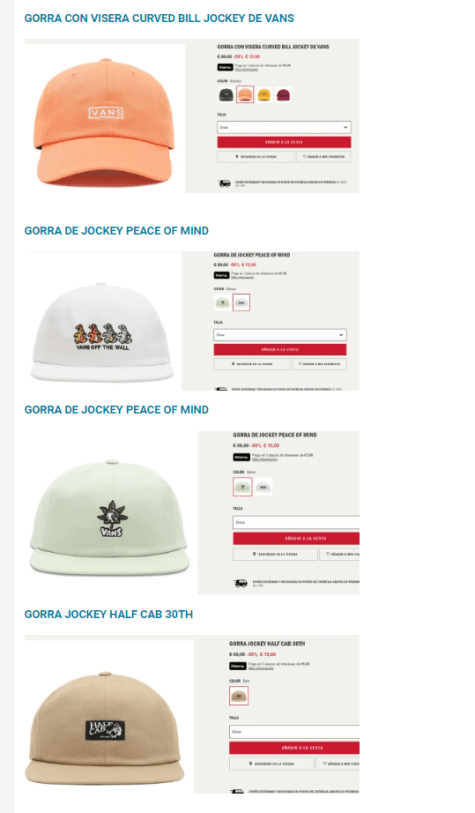Select the beige color swatch for the Half Cab cap
The height and width of the screenshot is (813, 475).
(x=239, y=696)
